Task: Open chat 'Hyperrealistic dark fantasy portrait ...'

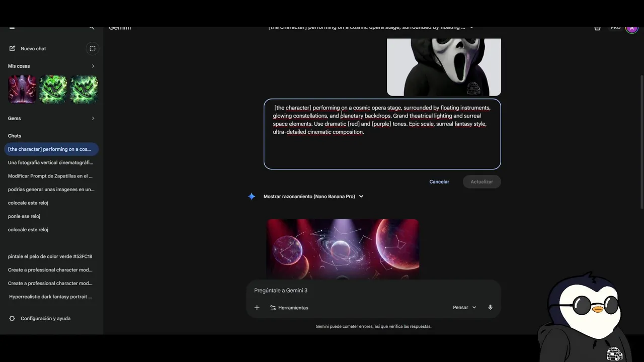Action: click(51, 297)
